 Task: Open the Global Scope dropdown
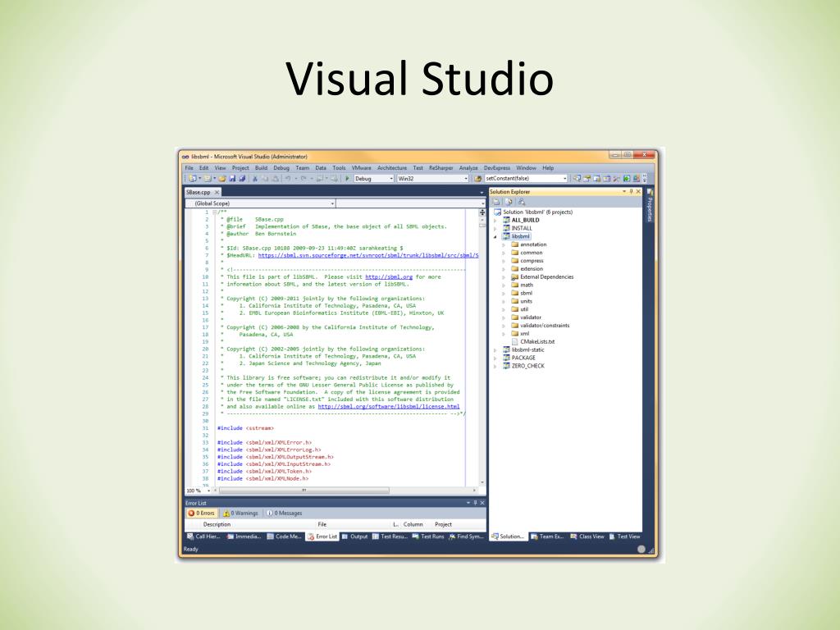[x=332, y=203]
